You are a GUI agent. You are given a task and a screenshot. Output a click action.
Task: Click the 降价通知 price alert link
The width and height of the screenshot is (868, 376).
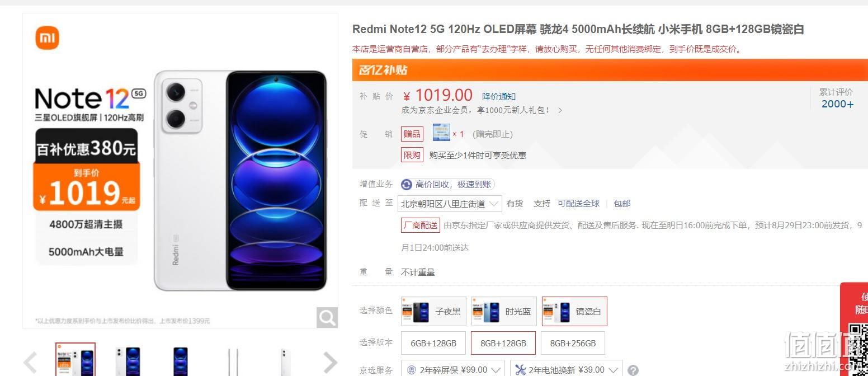[499, 96]
